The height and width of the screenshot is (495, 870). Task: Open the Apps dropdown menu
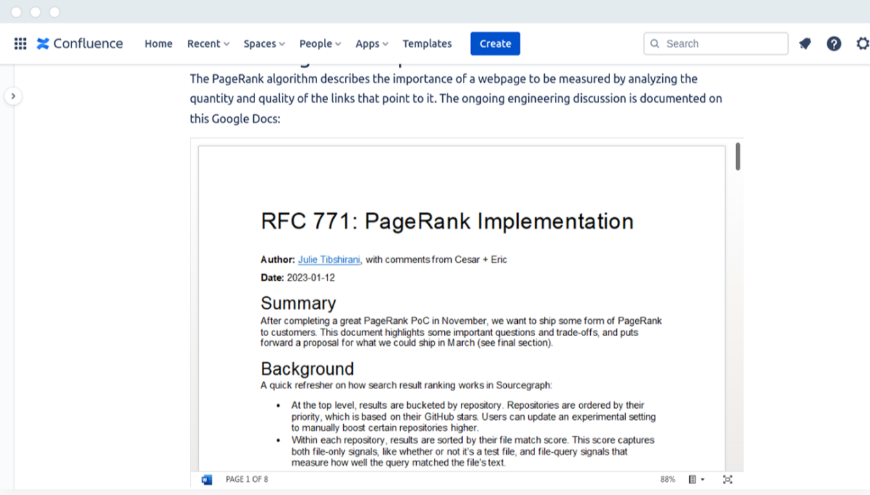[x=372, y=44]
